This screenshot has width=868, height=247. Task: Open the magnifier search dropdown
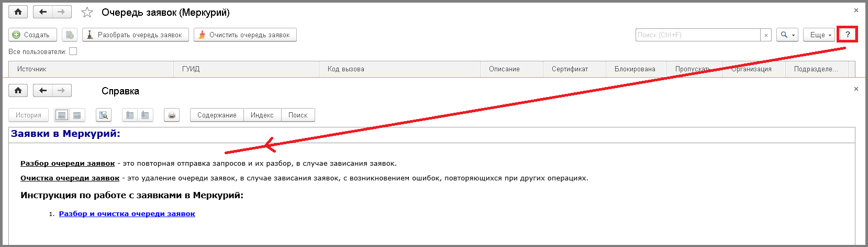click(787, 35)
